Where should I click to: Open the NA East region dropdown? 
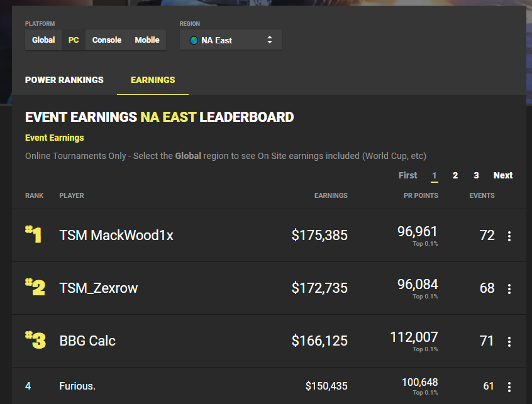pyautogui.click(x=231, y=40)
